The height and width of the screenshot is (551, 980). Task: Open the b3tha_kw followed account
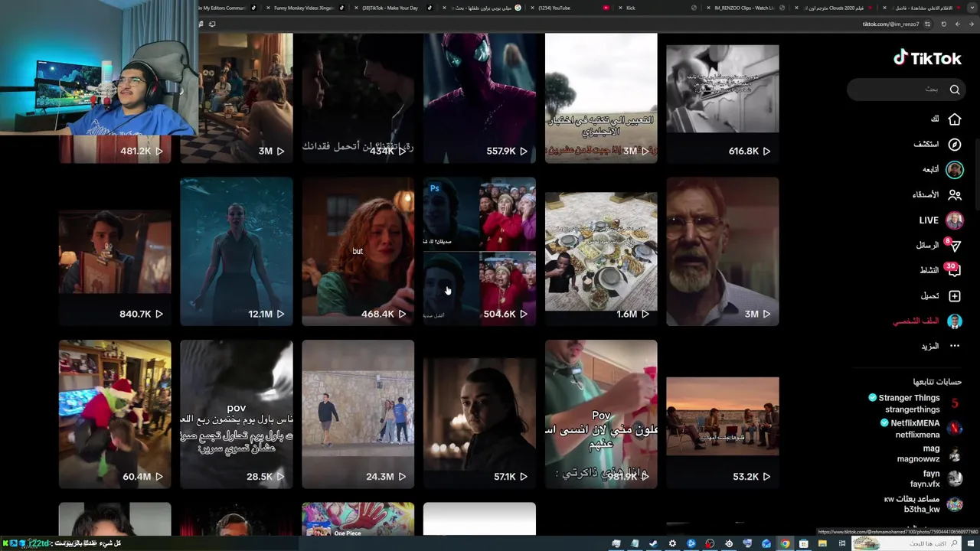[x=923, y=504]
